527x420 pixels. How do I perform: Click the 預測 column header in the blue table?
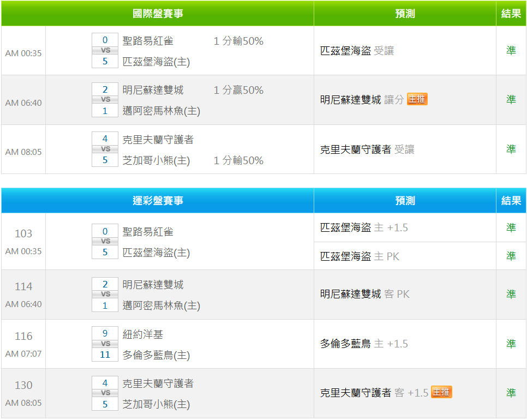click(x=405, y=201)
